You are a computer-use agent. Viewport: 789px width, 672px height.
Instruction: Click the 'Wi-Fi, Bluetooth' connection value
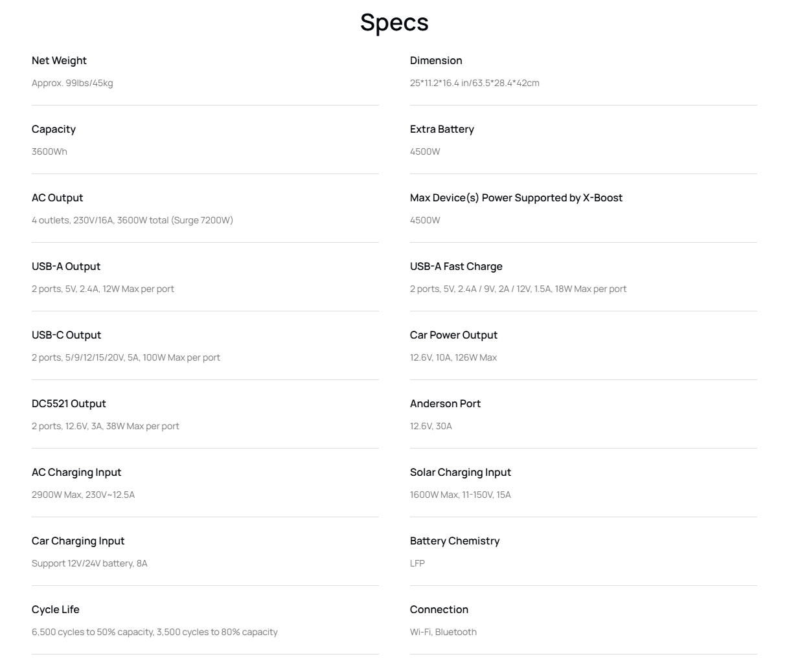[443, 632]
